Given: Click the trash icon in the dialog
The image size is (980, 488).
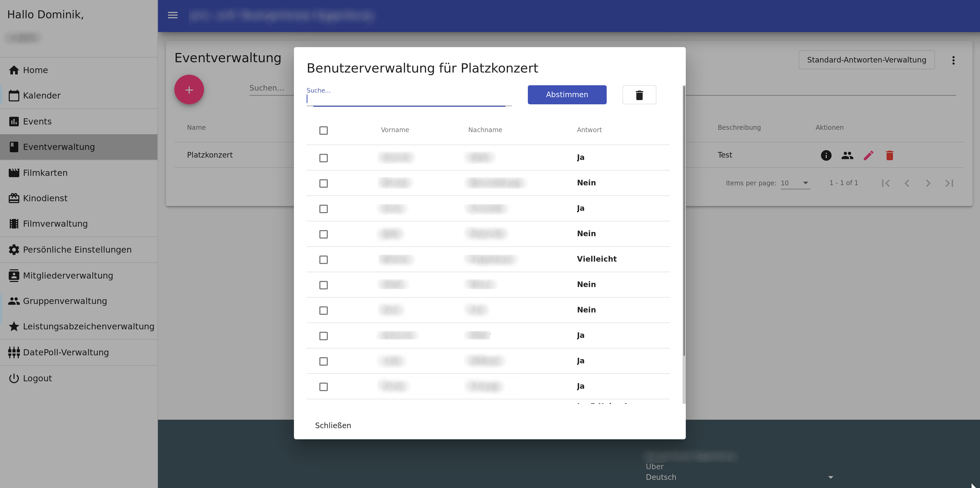Looking at the screenshot, I should [x=639, y=95].
